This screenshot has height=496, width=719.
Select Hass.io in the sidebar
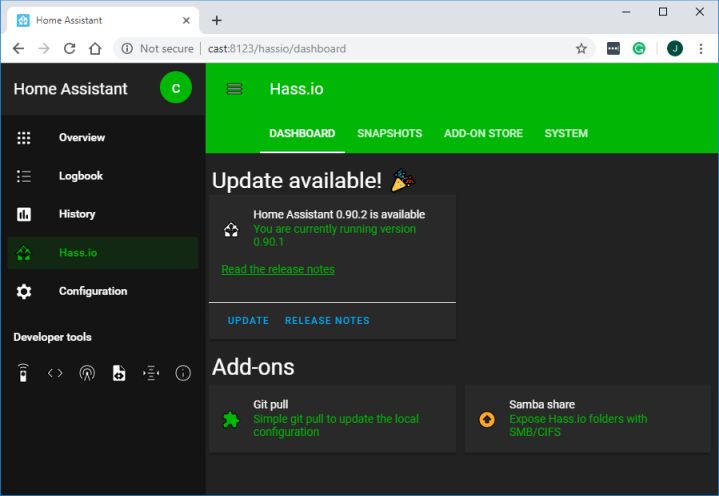(103, 253)
